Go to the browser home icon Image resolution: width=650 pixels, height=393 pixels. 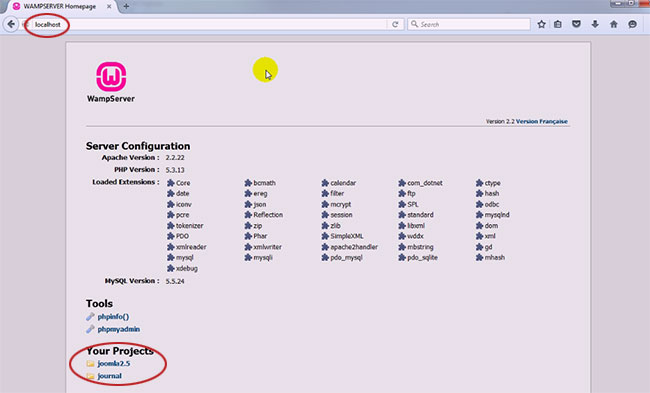point(614,24)
